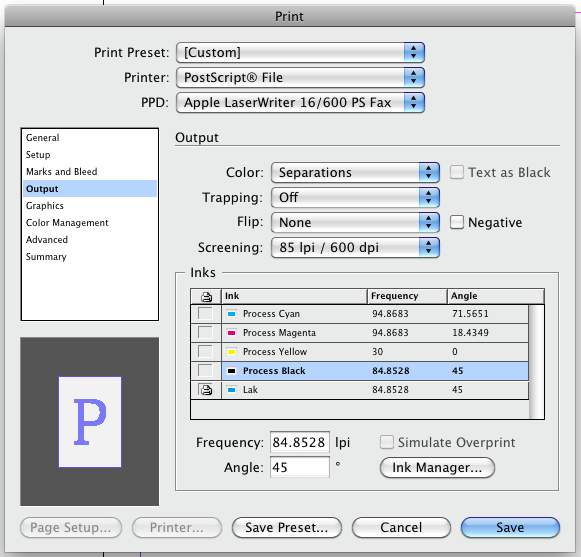581x557 pixels.
Task: Select Marks and Bleed in sidebar
Action: pos(62,172)
